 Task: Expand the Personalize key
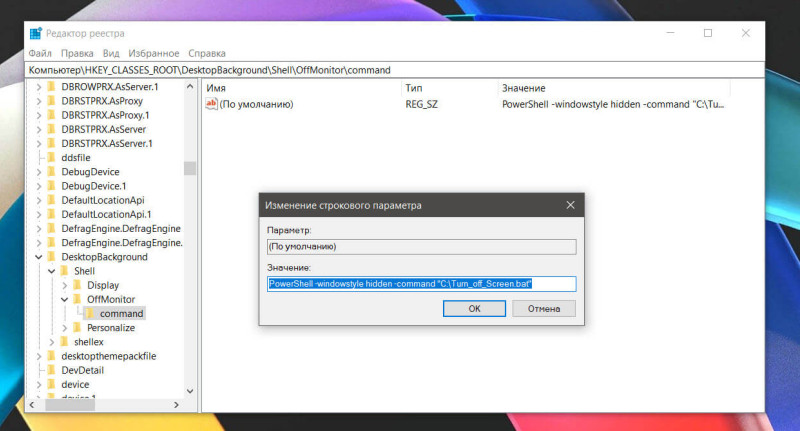(64, 327)
